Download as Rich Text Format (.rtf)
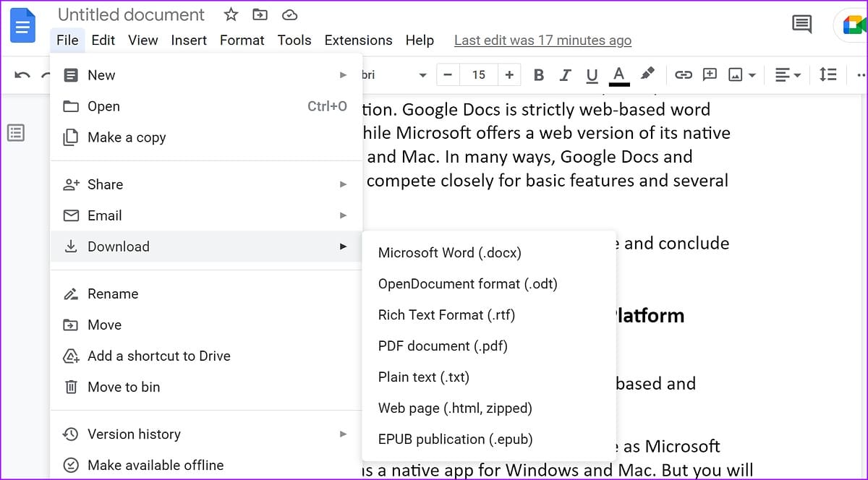 [x=489, y=315]
